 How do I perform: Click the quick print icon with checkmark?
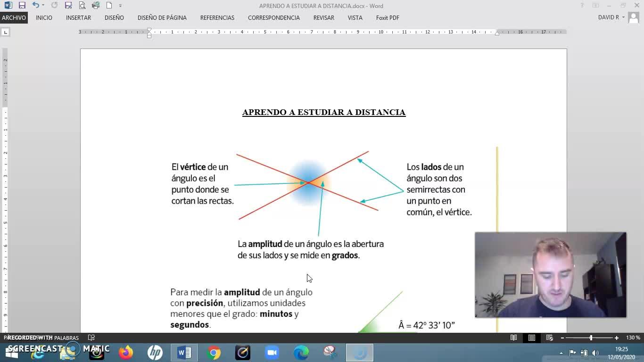(x=96, y=6)
